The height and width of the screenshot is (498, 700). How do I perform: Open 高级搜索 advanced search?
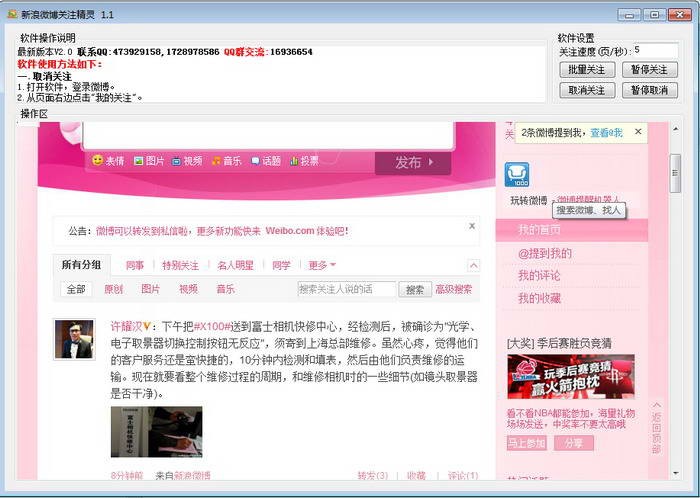454,289
